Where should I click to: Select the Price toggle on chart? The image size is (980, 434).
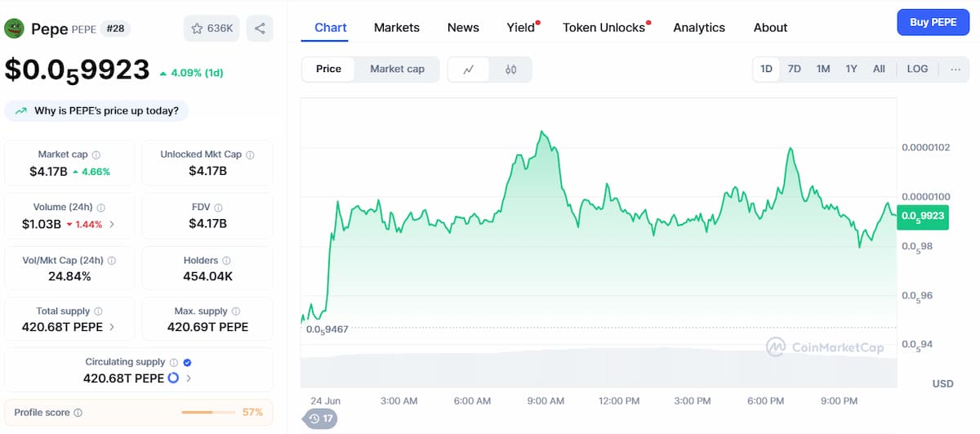coord(328,69)
